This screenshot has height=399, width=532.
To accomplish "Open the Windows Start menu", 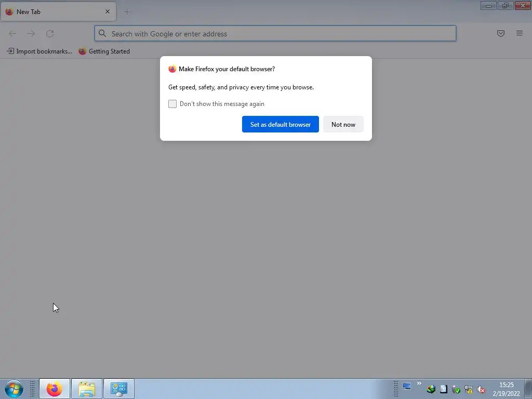I will click(14, 389).
